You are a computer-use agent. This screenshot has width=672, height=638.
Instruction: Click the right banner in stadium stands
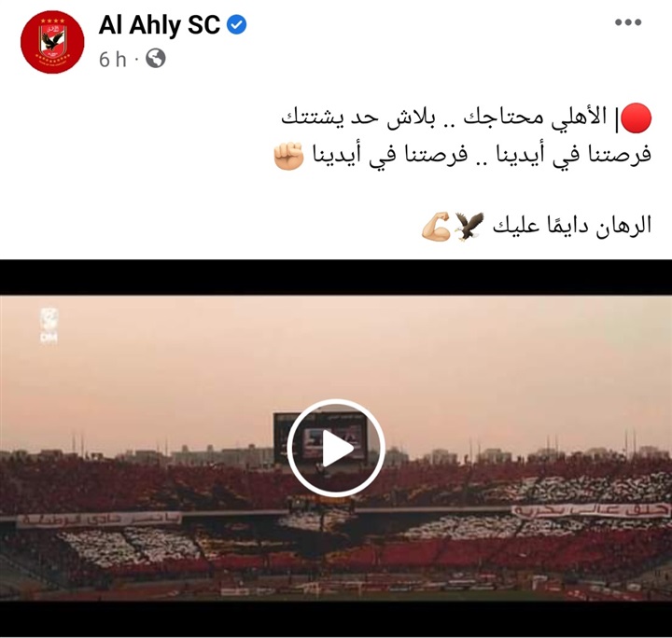pos(591,510)
